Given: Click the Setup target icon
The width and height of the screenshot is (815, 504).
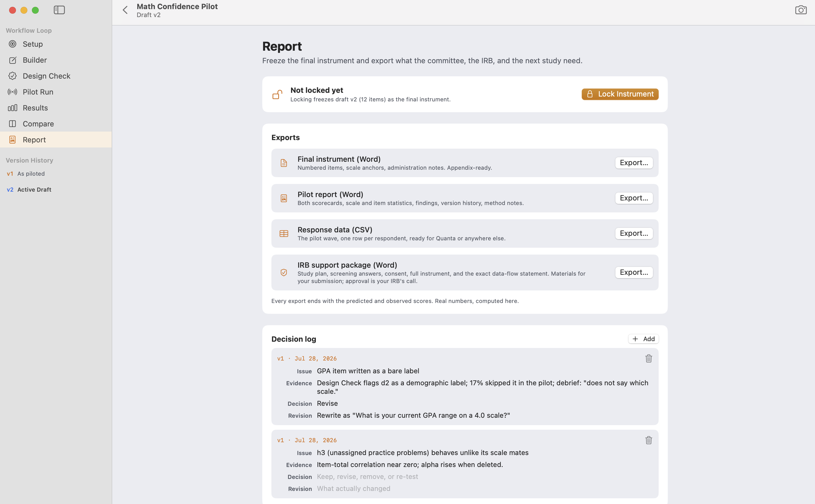Looking at the screenshot, I should (x=12, y=44).
